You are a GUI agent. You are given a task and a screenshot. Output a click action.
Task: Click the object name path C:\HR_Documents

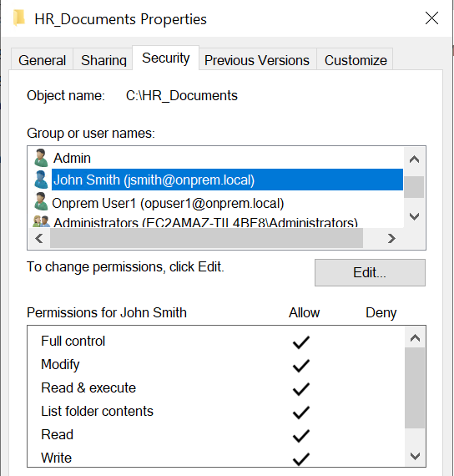click(x=181, y=96)
